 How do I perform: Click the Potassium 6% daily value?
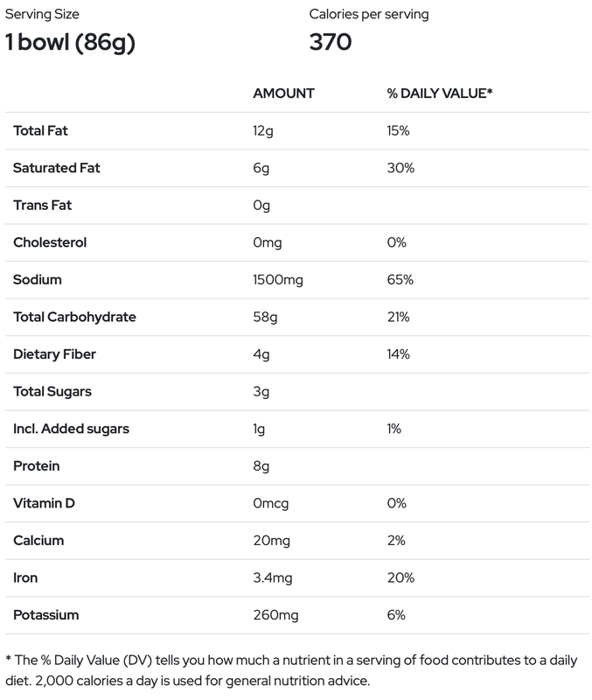[396, 615]
